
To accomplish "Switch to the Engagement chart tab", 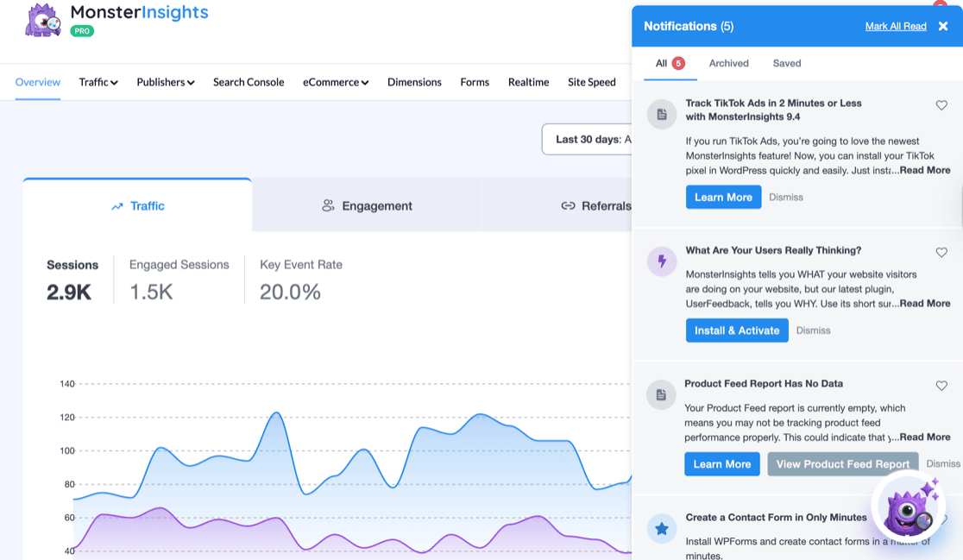I will [x=367, y=205].
